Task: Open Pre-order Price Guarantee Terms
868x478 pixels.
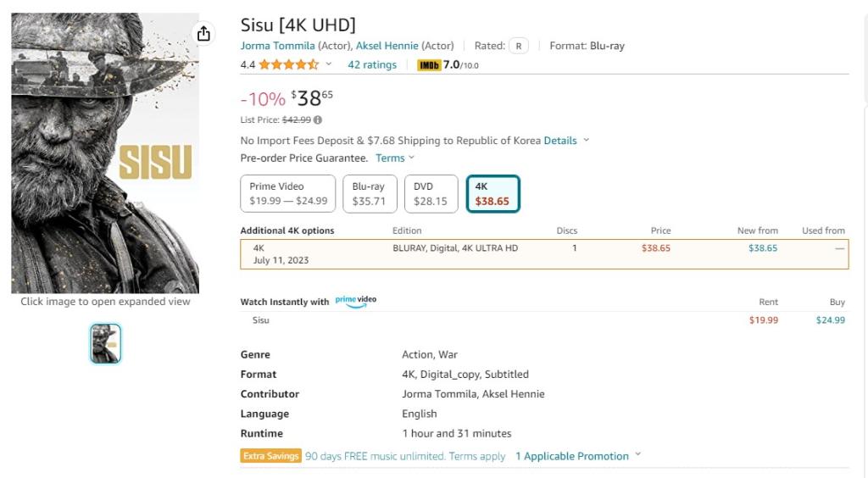Action: [391, 158]
